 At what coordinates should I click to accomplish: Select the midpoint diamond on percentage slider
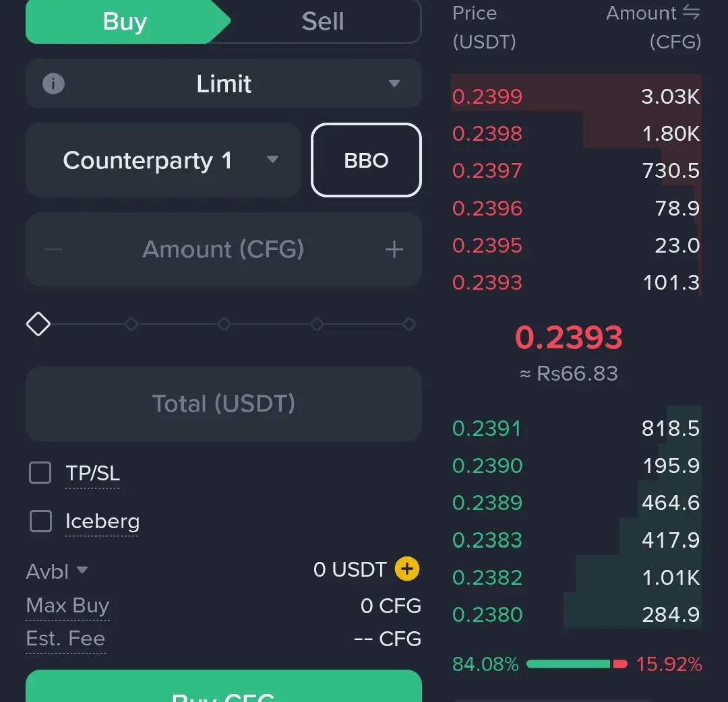[224, 325]
